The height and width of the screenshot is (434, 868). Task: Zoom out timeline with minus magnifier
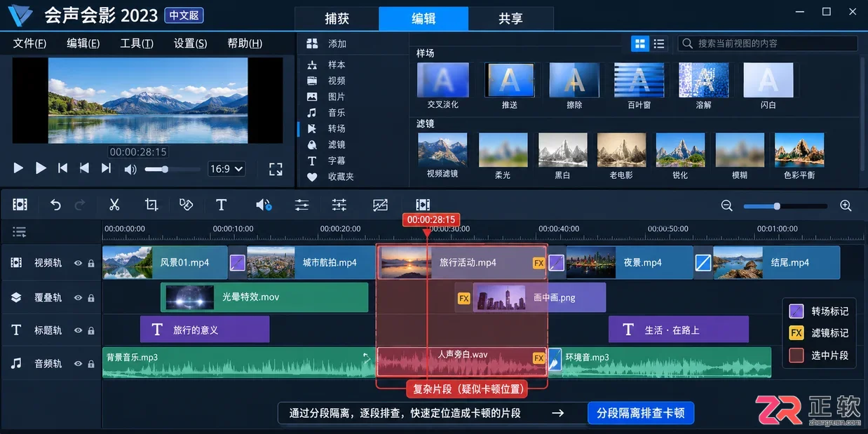tap(726, 205)
